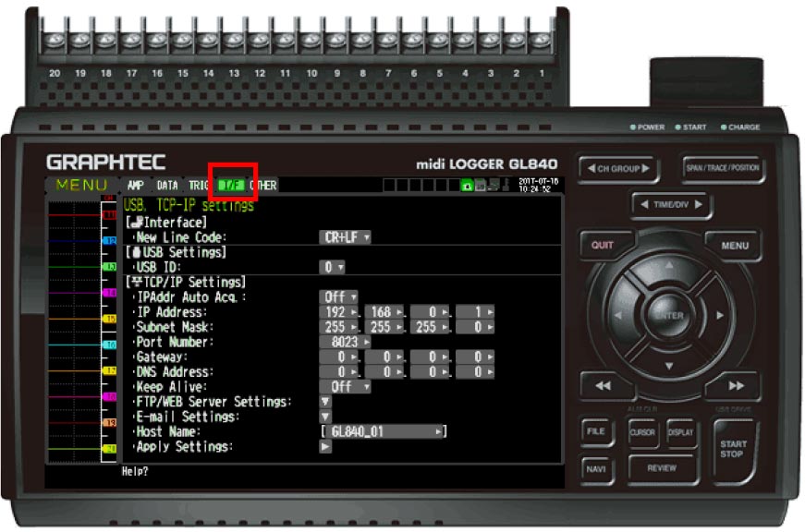Select the orange channel 19 marker
Image resolution: width=805 pixels, height=532 pixels.
pos(110,423)
